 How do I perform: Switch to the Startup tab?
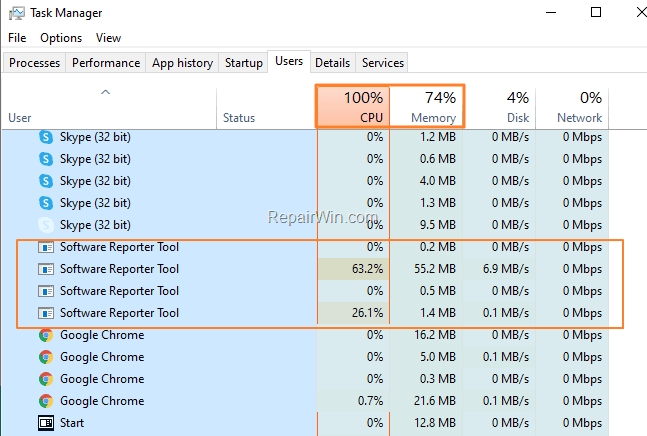pos(243,63)
